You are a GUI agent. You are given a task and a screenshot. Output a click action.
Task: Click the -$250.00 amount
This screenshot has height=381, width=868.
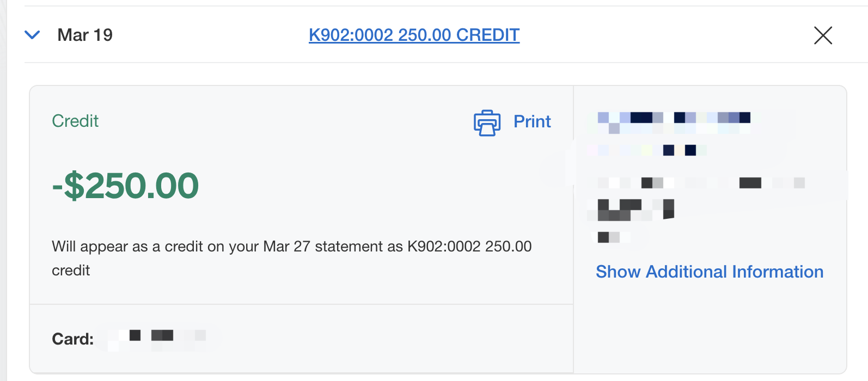tap(125, 186)
